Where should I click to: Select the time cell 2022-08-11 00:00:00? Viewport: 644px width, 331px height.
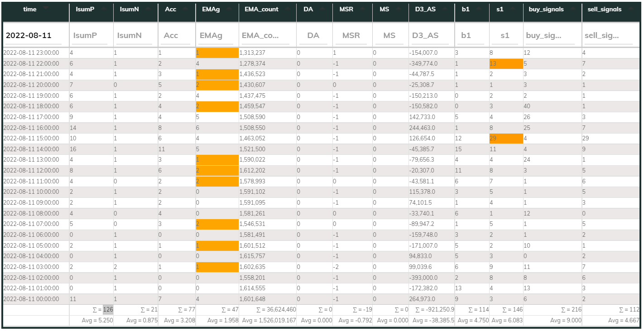(x=36, y=299)
